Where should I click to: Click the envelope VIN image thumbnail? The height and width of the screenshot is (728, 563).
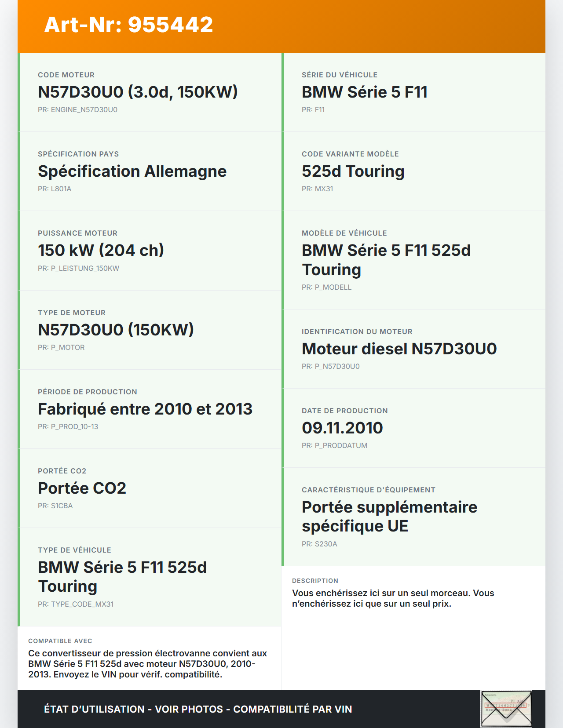506,709
